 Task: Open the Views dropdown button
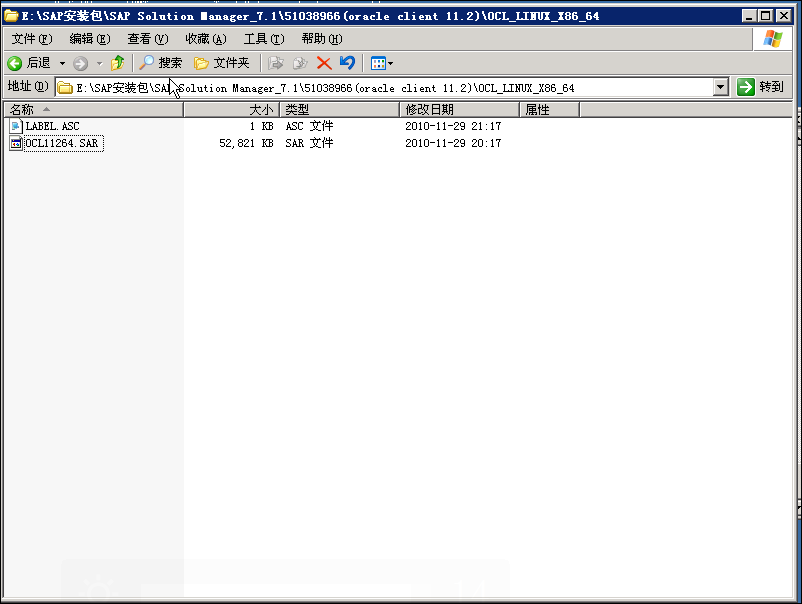click(x=382, y=63)
